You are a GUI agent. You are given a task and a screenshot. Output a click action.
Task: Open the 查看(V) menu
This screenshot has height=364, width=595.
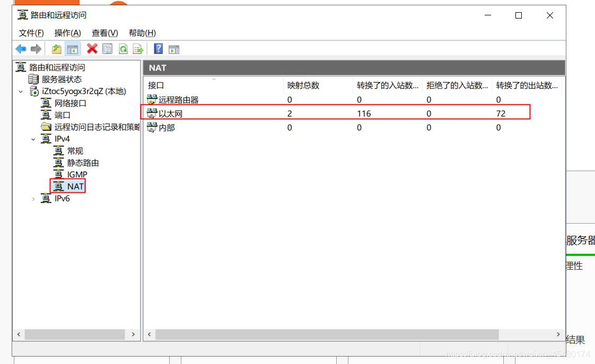(x=104, y=33)
